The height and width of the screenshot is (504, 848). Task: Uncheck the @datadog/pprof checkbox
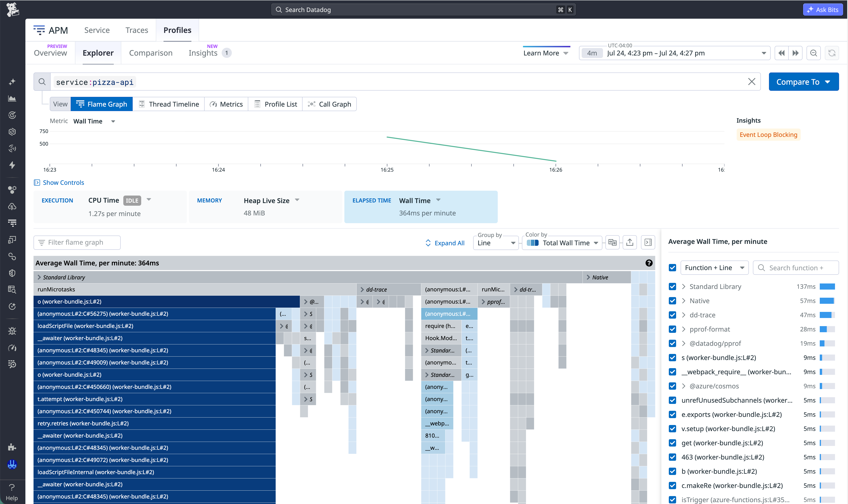672,343
